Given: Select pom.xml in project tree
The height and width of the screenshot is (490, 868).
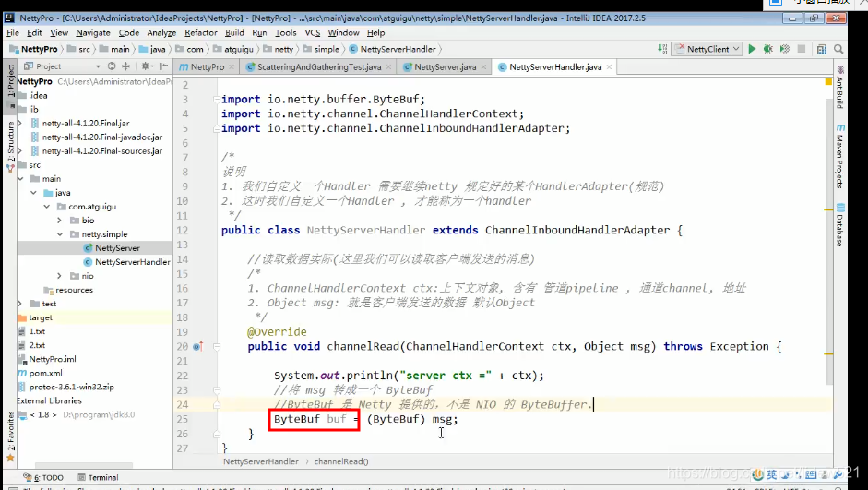Looking at the screenshot, I should pos(45,373).
